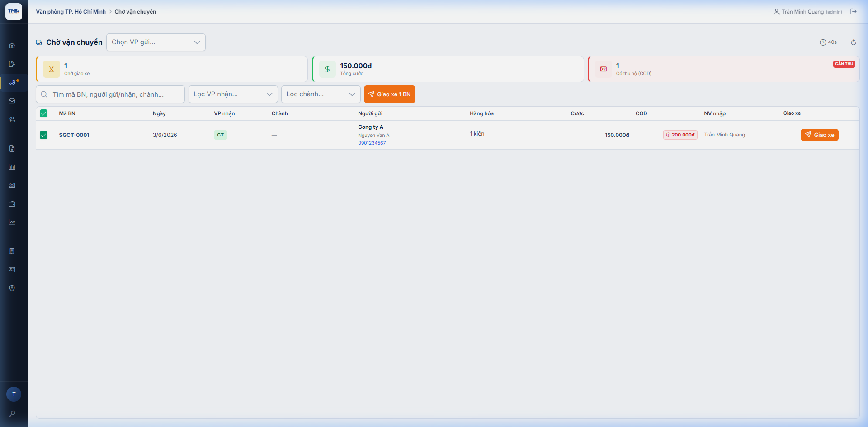The height and width of the screenshot is (427, 868).
Task: Open the office building sidebar icon
Action: click(x=12, y=251)
